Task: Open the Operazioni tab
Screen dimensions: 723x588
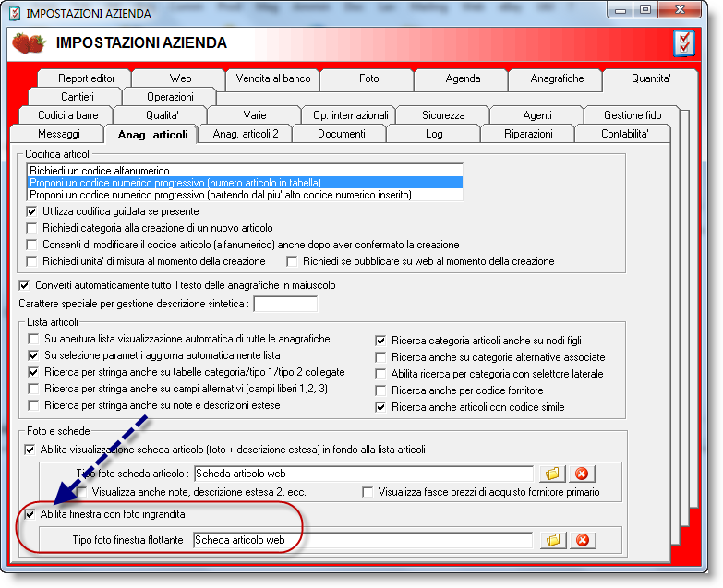Action: coord(170,97)
